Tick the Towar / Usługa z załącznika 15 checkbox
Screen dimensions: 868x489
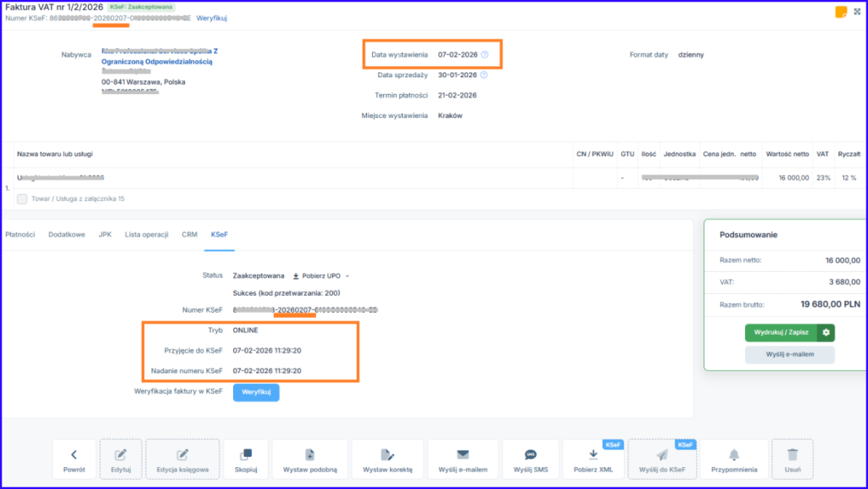(x=22, y=198)
